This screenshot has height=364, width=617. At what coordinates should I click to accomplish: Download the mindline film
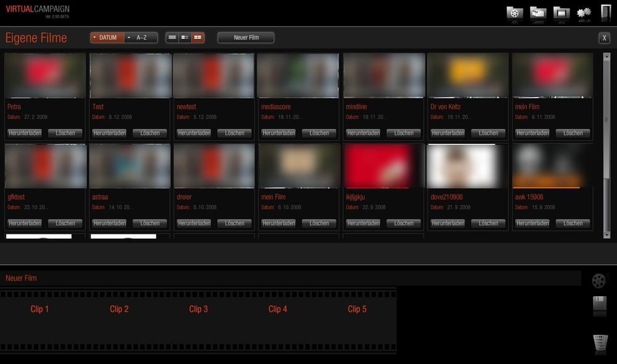coord(363,133)
